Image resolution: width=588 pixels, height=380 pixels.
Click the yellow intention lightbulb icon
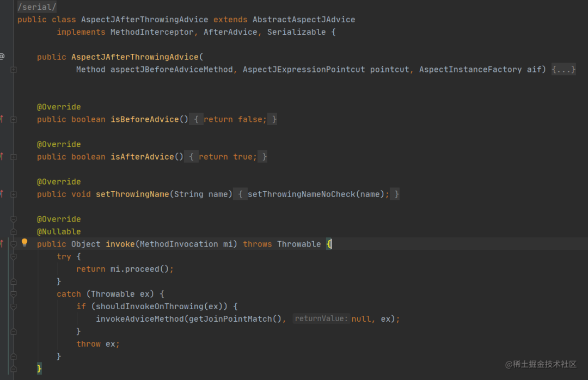24,243
